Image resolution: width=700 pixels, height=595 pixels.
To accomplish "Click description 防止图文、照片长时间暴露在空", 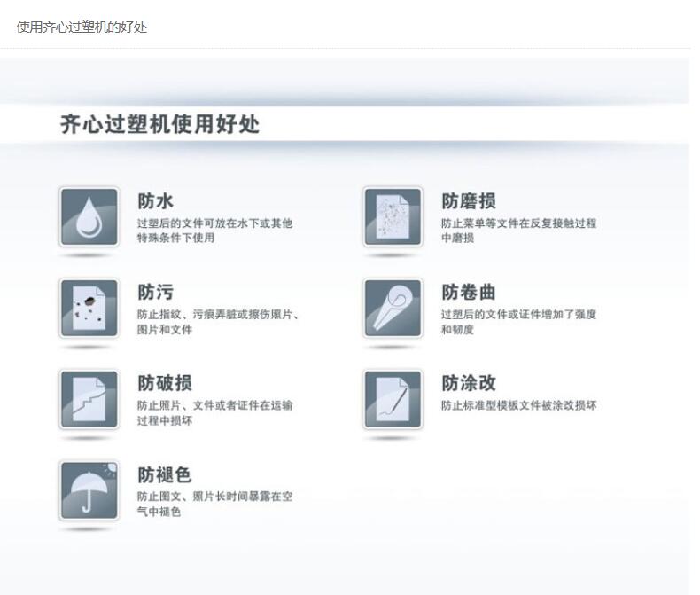I will 214,497.
